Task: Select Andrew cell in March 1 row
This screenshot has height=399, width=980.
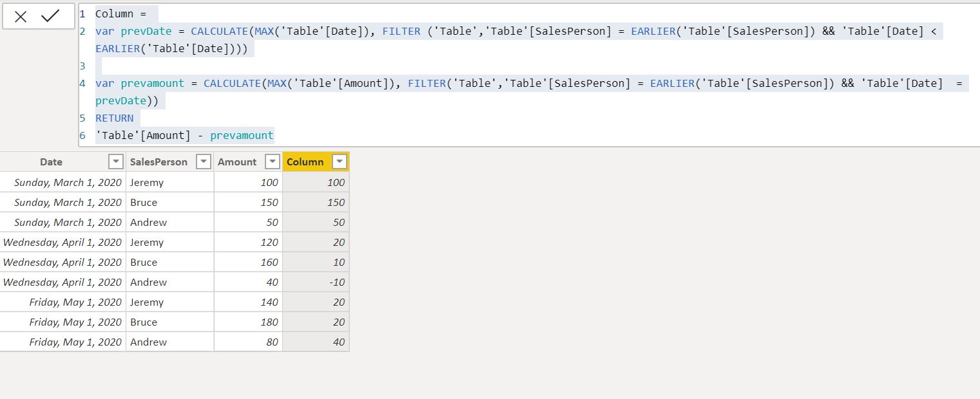Action: [x=170, y=222]
